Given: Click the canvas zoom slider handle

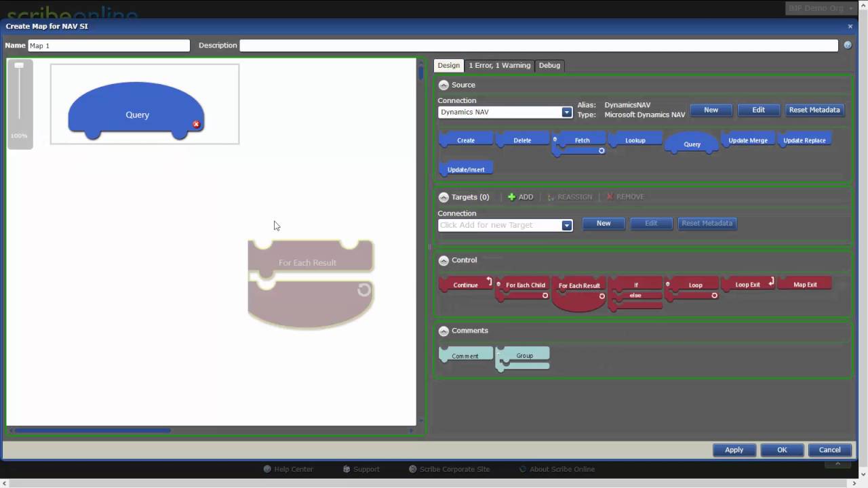Looking at the screenshot, I should pyautogui.click(x=19, y=65).
